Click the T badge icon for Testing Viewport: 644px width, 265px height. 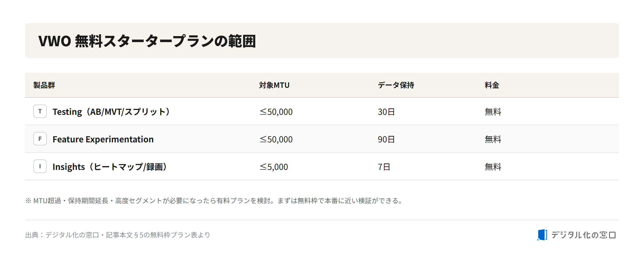[40, 111]
